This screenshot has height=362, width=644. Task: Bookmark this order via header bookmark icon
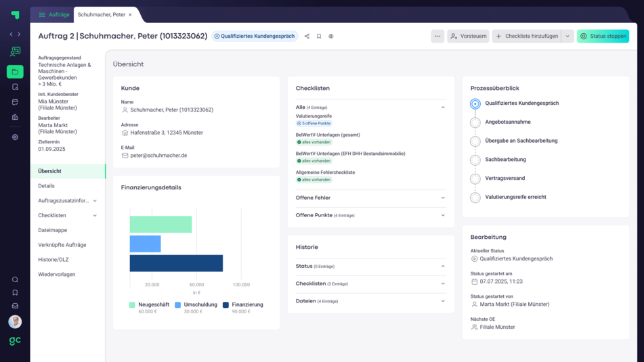tap(319, 37)
